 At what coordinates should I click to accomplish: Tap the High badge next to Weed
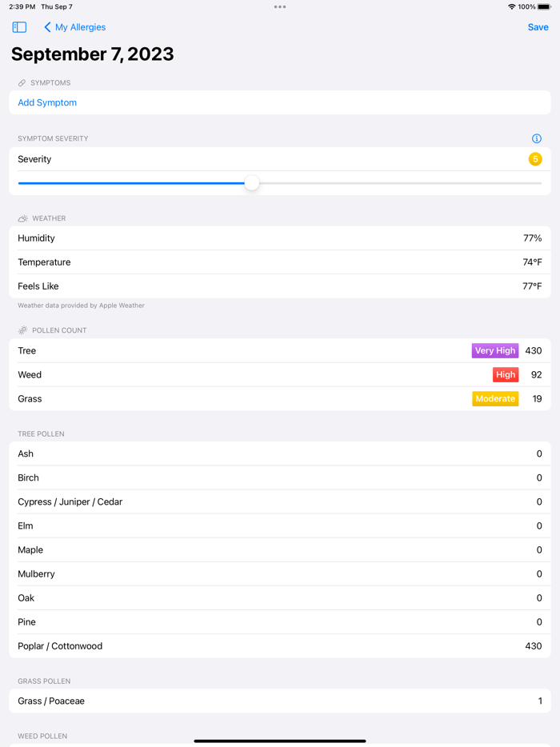point(505,374)
